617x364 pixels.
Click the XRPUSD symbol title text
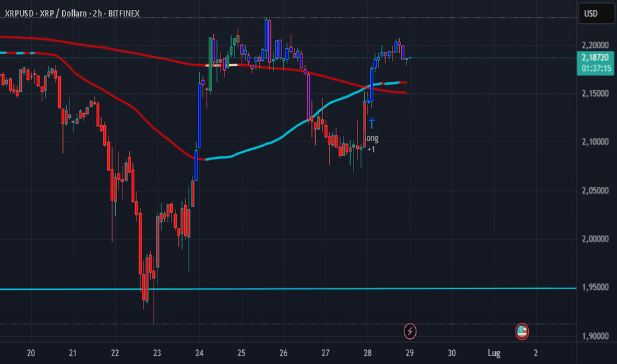(72, 14)
